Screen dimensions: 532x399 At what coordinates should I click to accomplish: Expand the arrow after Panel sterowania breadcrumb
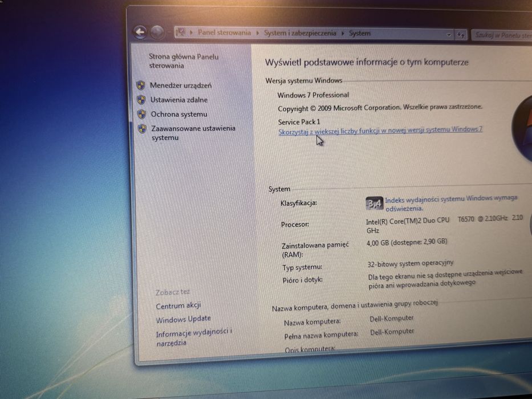click(x=258, y=33)
